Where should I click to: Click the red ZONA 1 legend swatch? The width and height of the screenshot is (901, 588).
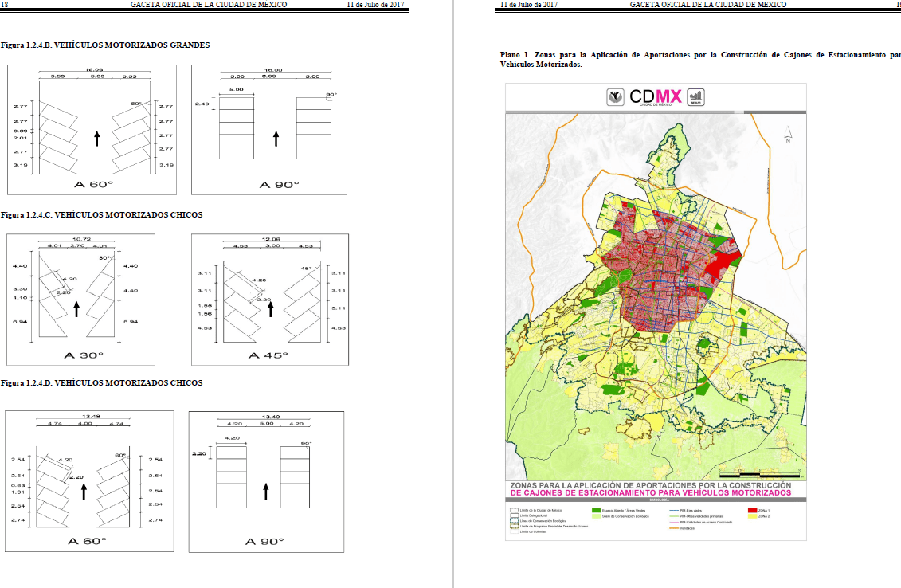[x=752, y=511]
